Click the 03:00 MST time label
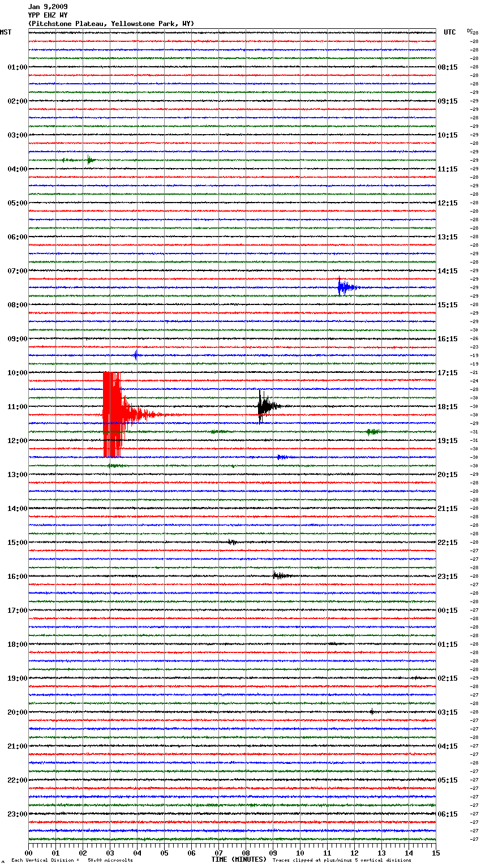Viewport: 481px width, 868px height. pos(17,135)
